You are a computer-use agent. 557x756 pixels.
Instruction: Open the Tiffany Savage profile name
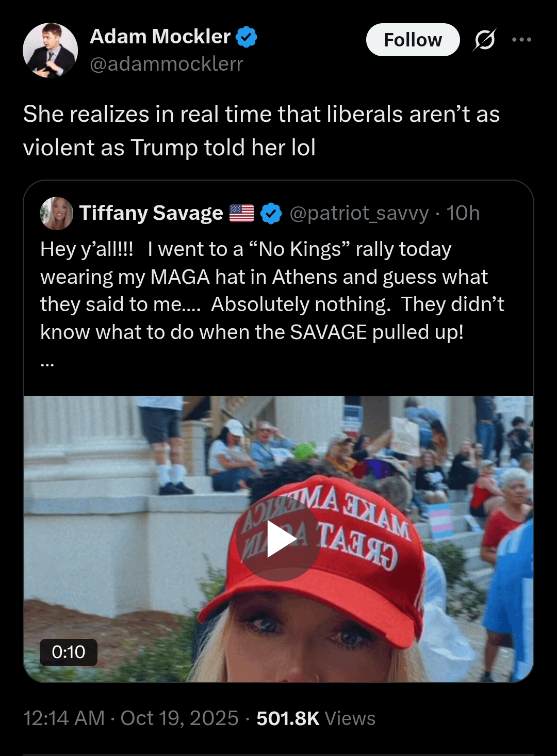pyautogui.click(x=151, y=213)
